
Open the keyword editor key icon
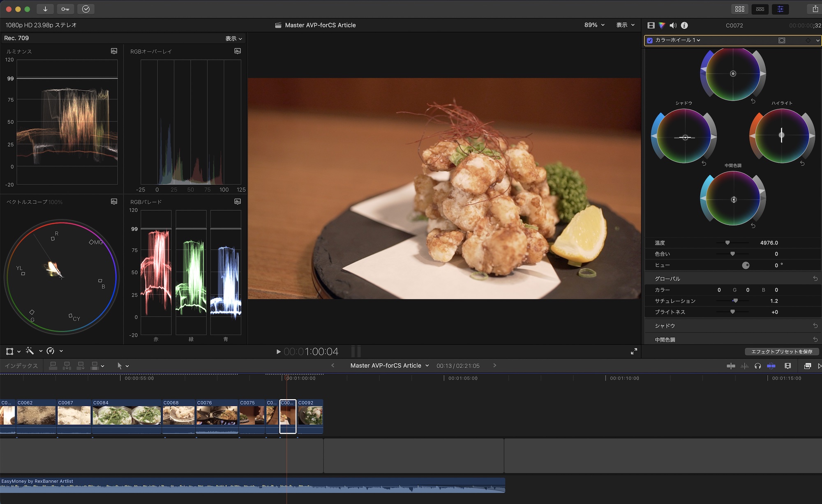pyautogui.click(x=65, y=9)
